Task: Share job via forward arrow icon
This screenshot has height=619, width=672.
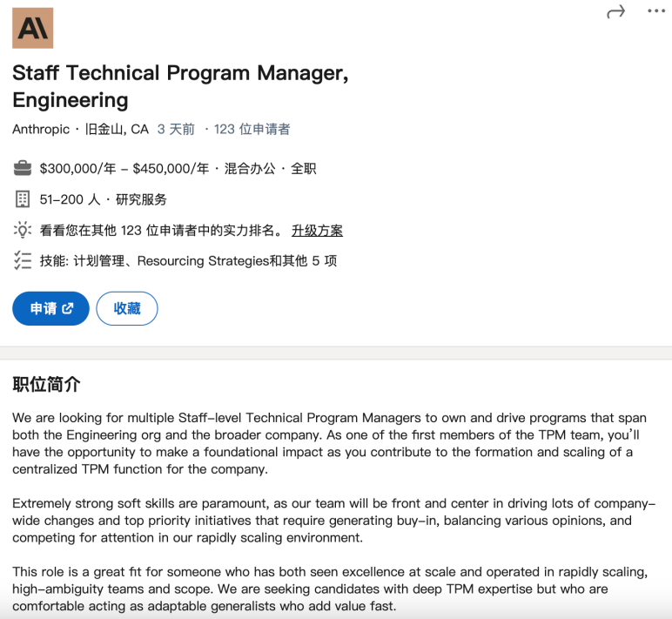Action: pyautogui.click(x=616, y=12)
